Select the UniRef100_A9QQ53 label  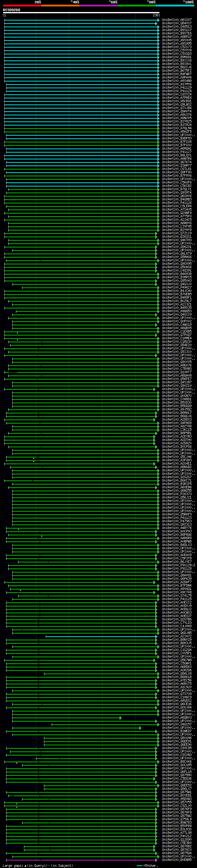coord(177,311)
